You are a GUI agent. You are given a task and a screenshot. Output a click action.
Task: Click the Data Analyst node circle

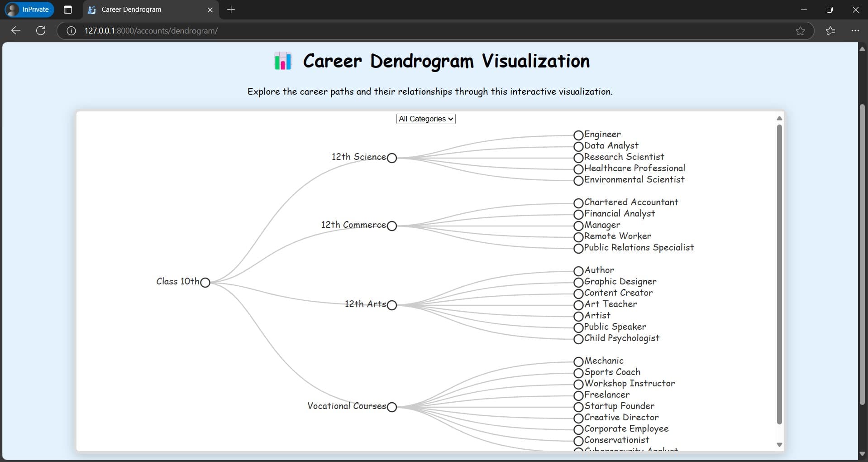tap(578, 147)
